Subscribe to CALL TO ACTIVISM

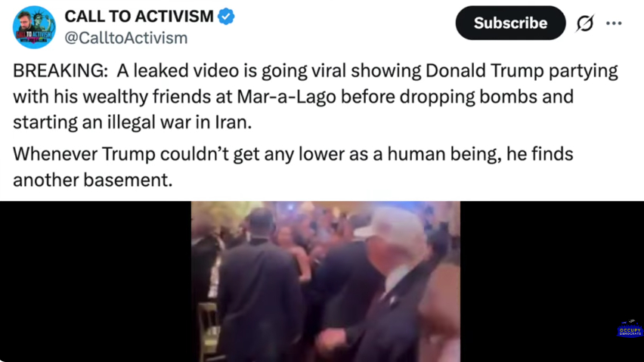tap(510, 23)
